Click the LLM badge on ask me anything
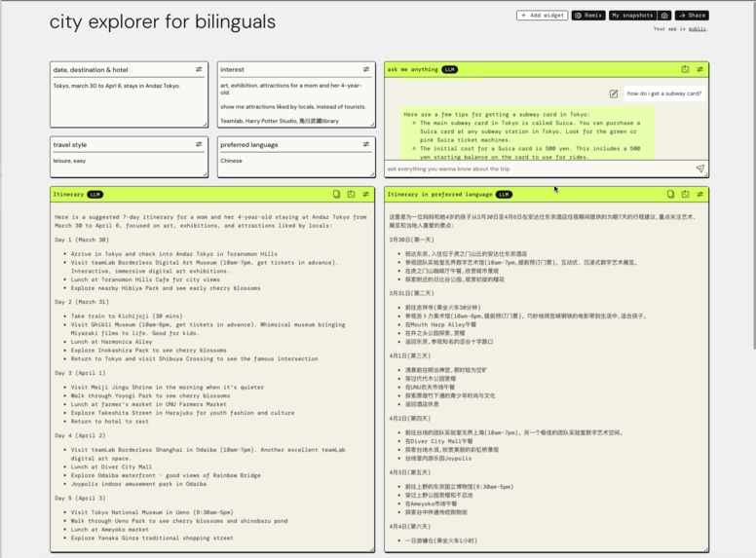This screenshot has width=756, height=558. coord(450,69)
